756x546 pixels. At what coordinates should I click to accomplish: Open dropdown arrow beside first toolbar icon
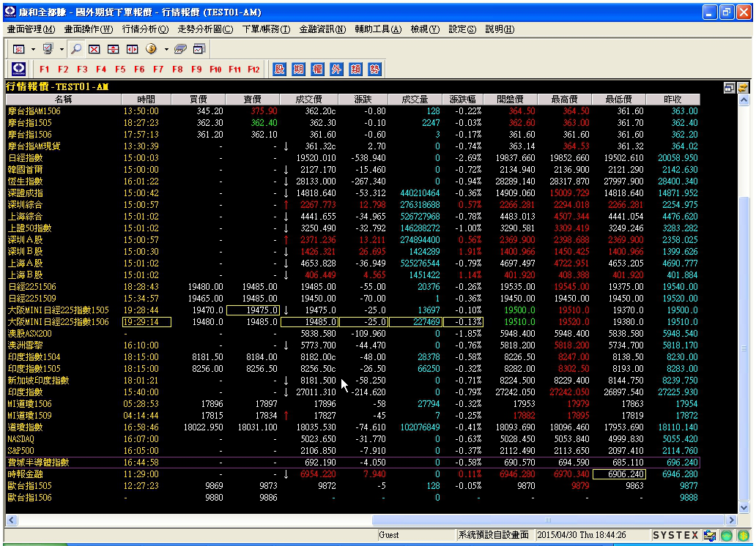coord(33,49)
